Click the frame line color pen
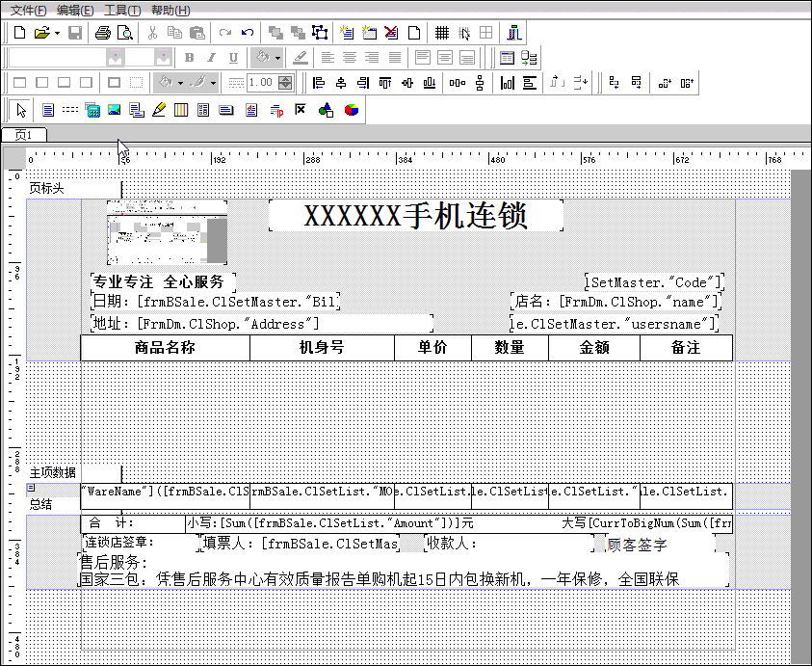Viewport: 812px width, 666px height. tap(198, 83)
